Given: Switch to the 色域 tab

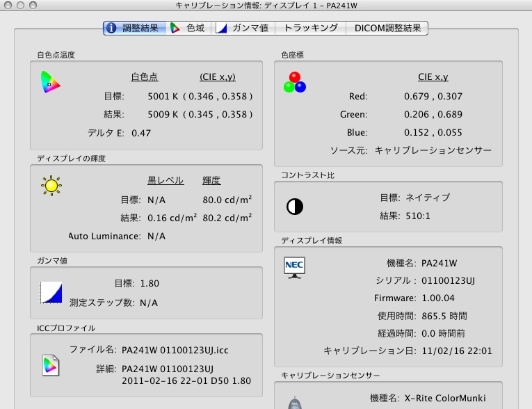Looking at the screenshot, I should (x=188, y=28).
